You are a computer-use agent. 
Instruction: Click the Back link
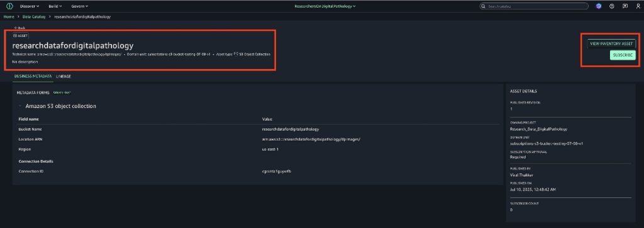19,28
